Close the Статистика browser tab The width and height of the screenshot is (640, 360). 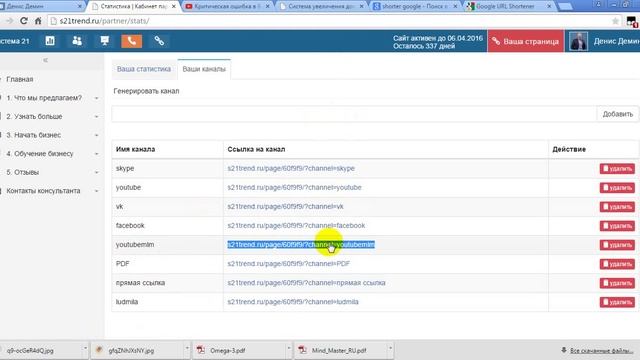173,7
